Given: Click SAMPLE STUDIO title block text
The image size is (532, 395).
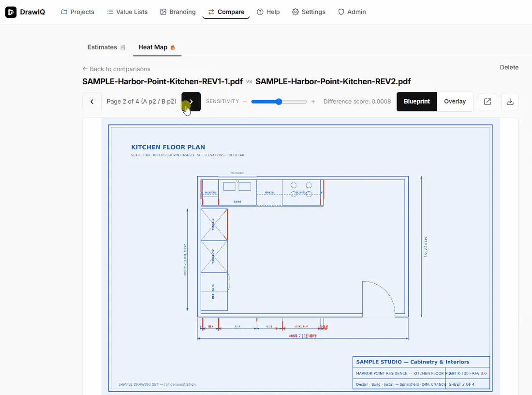Looking at the screenshot, I should click(413, 362).
